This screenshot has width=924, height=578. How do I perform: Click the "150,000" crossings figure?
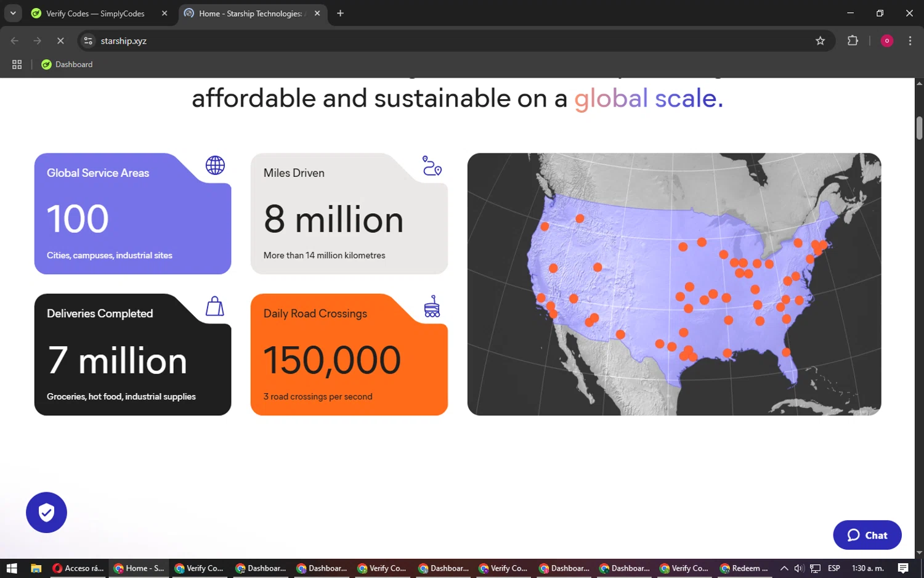(x=332, y=360)
